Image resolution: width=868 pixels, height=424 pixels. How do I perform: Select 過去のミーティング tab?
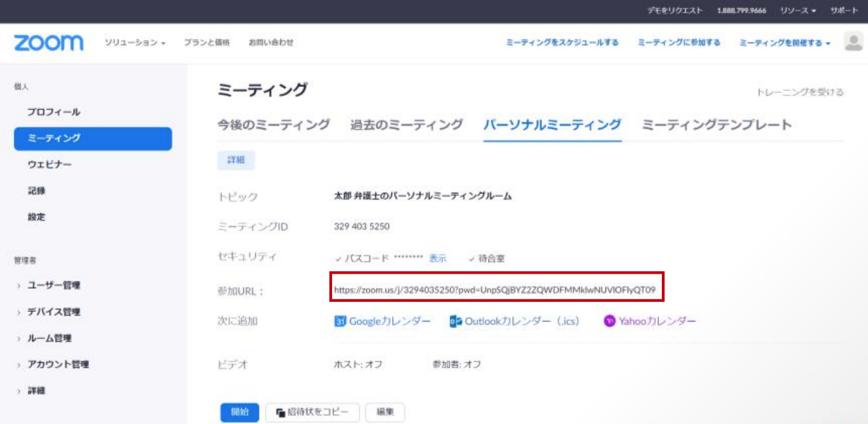click(406, 125)
